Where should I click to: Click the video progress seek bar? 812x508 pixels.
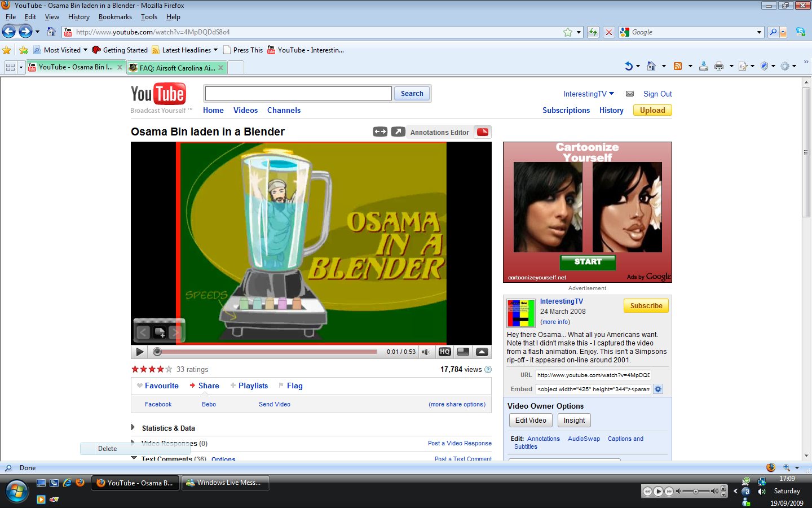click(x=266, y=352)
